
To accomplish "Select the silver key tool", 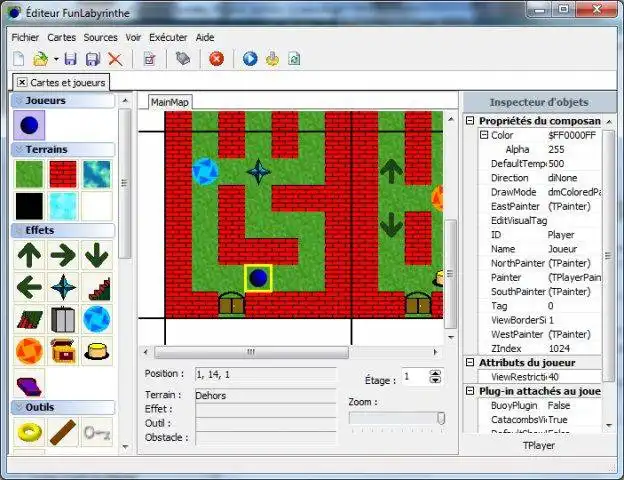I will (97, 432).
